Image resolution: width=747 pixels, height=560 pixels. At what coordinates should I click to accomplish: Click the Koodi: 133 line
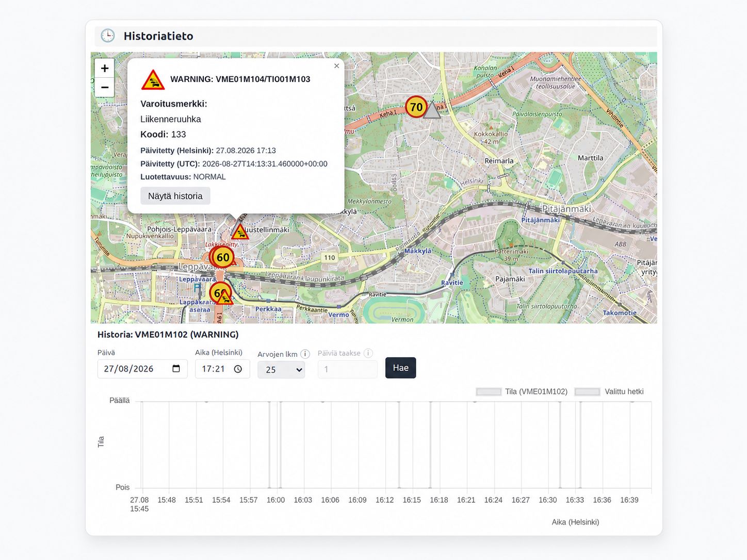click(163, 135)
